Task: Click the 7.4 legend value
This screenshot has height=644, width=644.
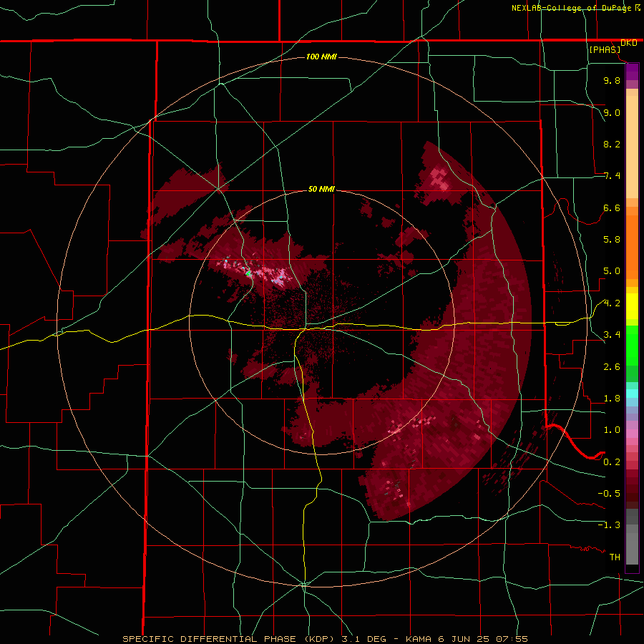Action: [612, 176]
